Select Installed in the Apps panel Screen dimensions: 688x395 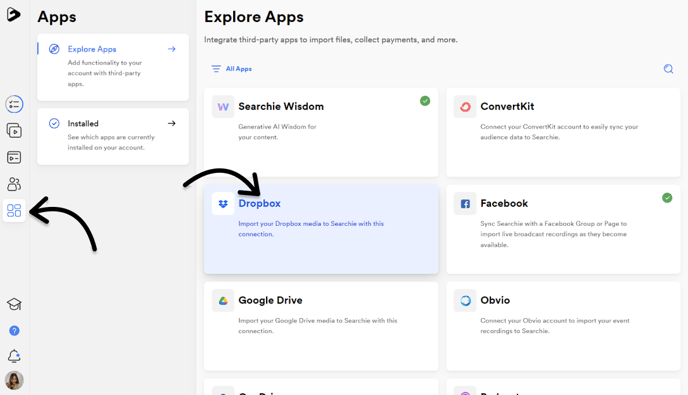point(113,136)
